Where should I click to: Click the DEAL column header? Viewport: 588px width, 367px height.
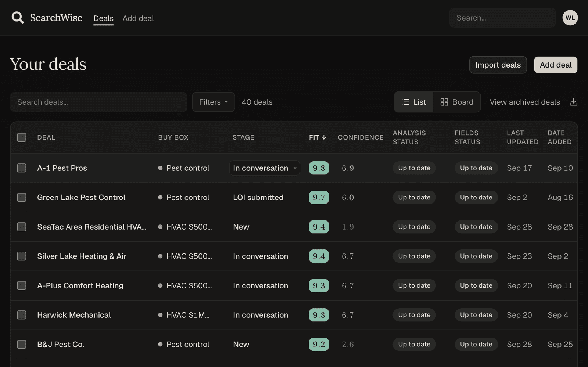click(x=46, y=137)
